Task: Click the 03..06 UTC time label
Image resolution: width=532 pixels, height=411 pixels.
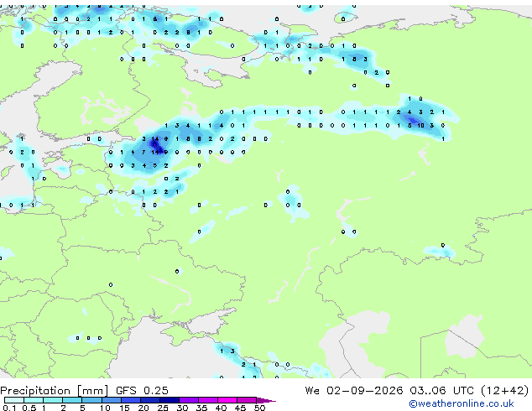Action: (x=441, y=391)
